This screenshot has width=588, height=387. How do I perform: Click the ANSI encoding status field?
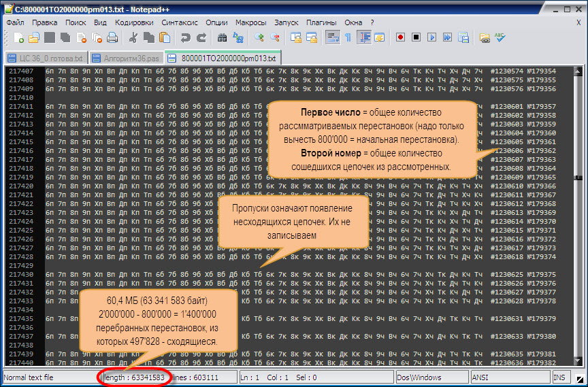pos(510,377)
